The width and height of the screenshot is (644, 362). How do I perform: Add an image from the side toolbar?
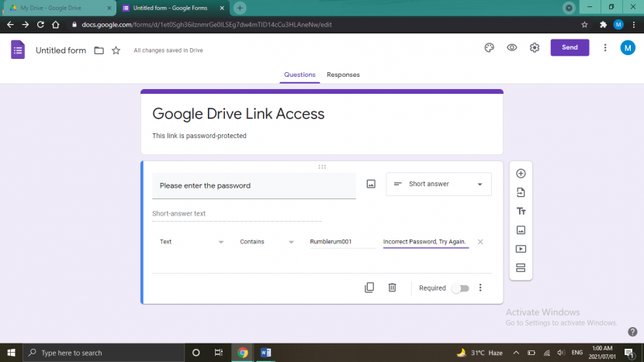pyautogui.click(x=521, y=230)
